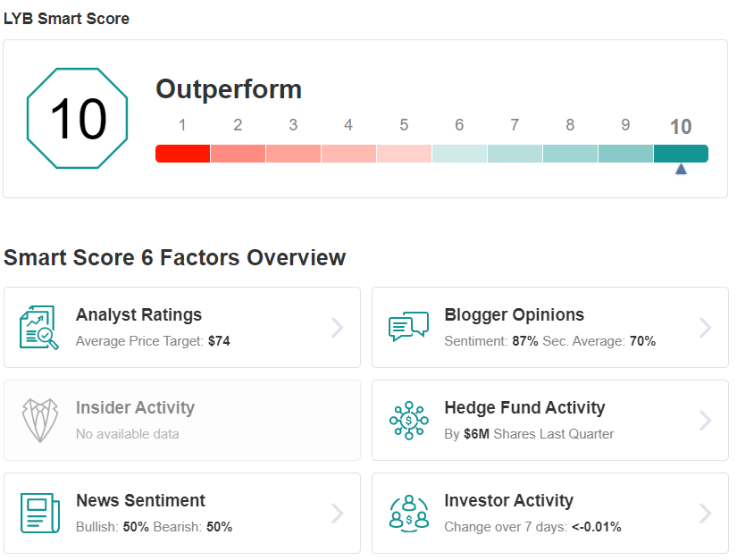Click the bright red score segment 1

coord(183,154)
